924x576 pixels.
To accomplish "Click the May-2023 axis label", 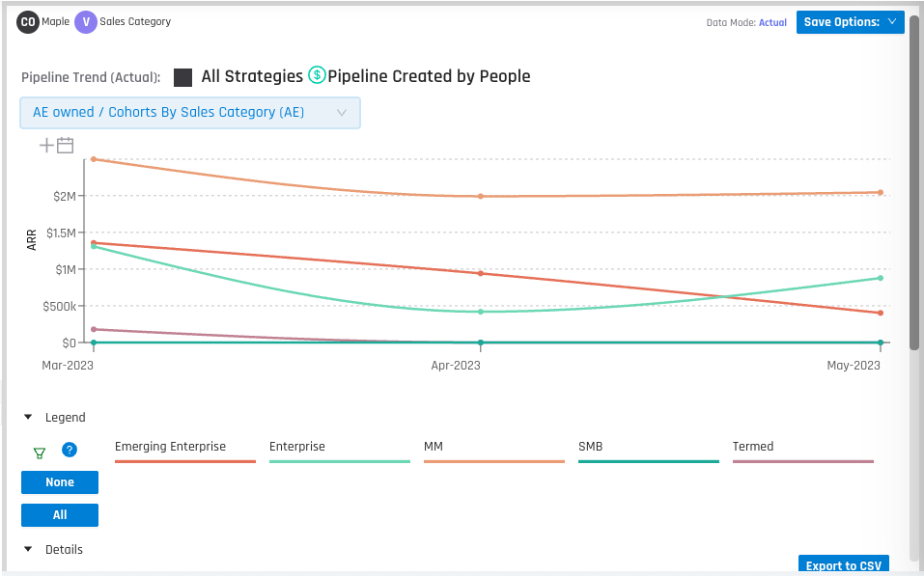I will (x=854, y=365).
